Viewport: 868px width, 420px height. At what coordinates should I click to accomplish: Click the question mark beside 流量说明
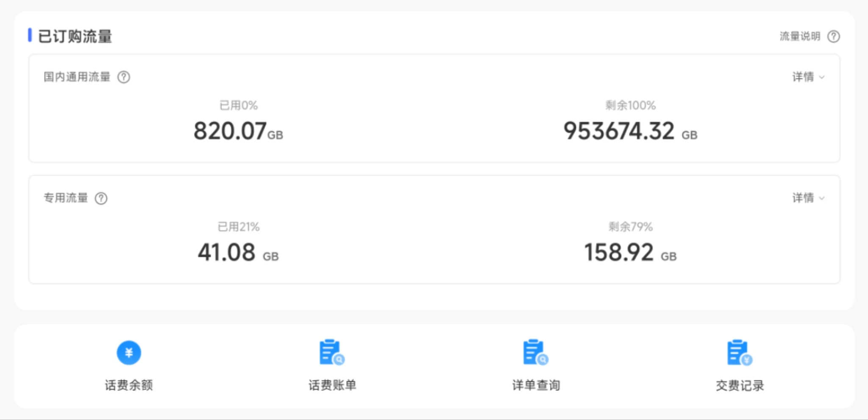point(833,36)
